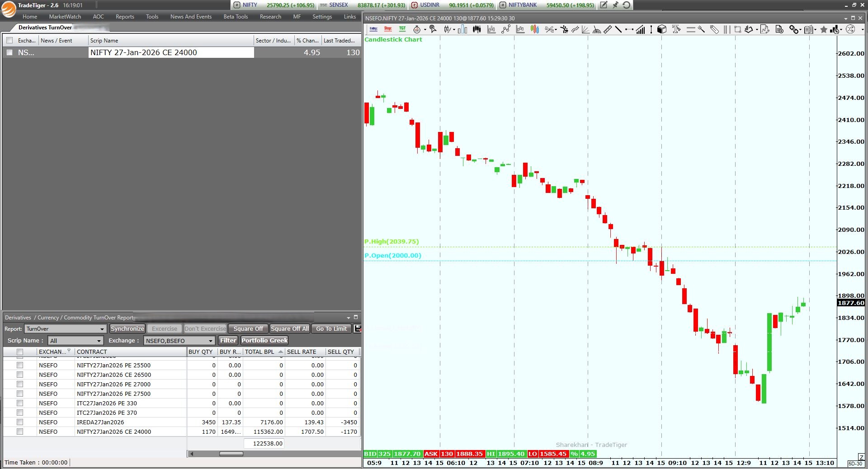Screen dimensions: 868x469
Task: Select the TGT target marker icon
Action: click(402, 29)
